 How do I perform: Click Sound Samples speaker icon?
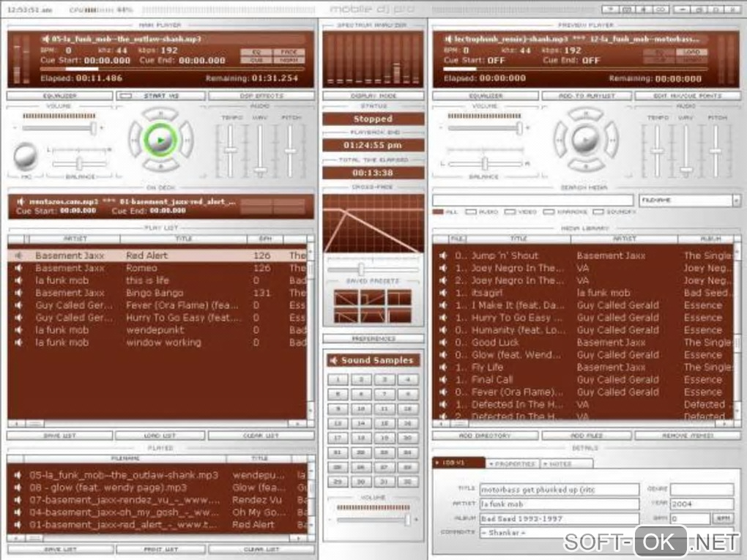334,360
